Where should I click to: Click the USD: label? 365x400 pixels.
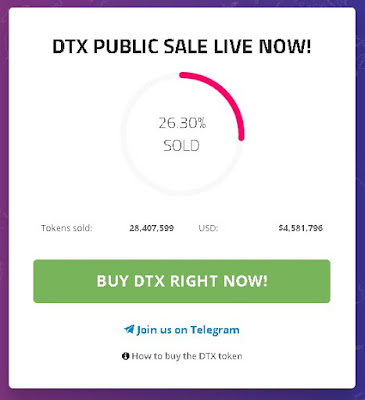click(208, 228)
